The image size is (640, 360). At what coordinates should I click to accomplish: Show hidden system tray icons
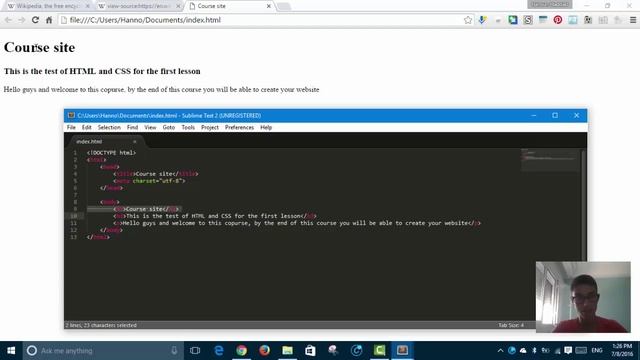pyautogui.click(x=500, y=351)
